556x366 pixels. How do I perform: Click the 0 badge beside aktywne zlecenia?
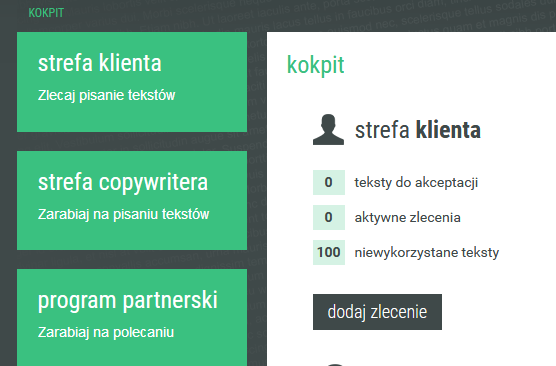[329, 217]
